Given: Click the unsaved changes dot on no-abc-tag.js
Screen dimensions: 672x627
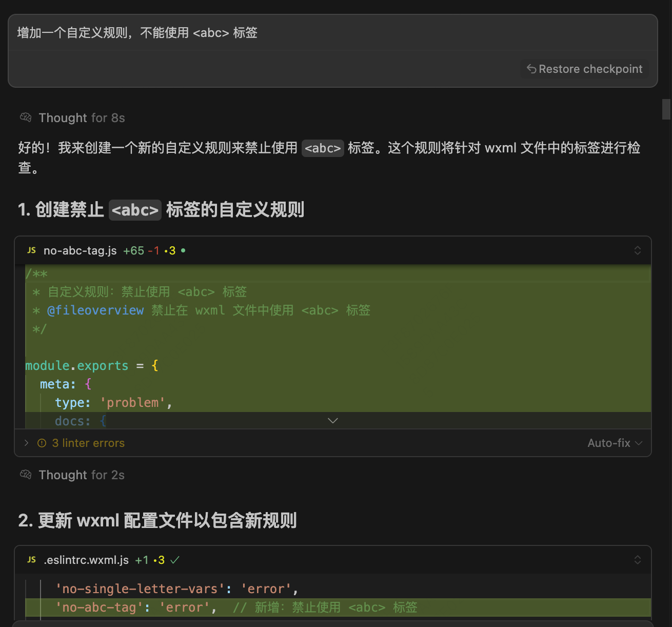Looking at the screenshot, I should tap(183, 250).
